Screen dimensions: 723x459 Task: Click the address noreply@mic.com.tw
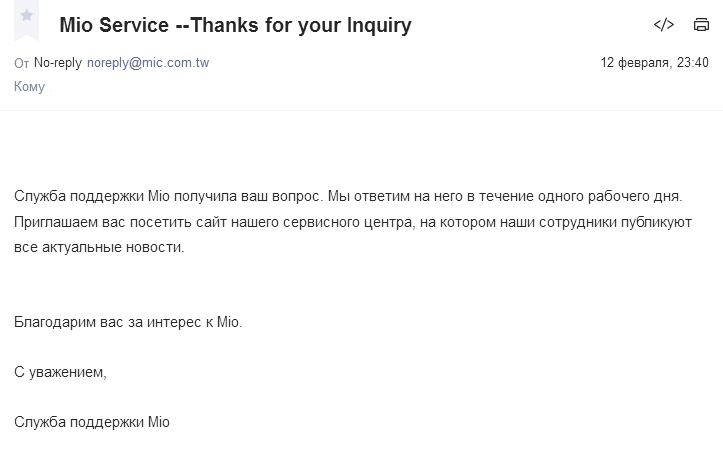148,63
